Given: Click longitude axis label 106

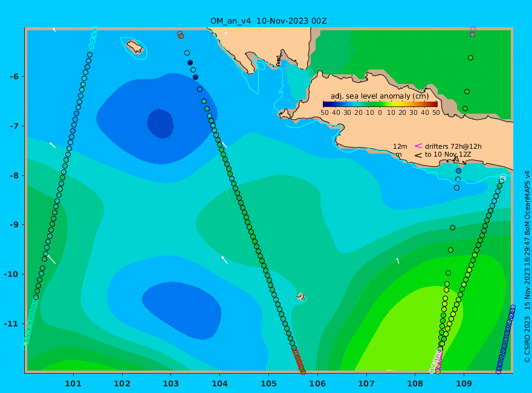Looking at the screenshot, I should [317, 383].
